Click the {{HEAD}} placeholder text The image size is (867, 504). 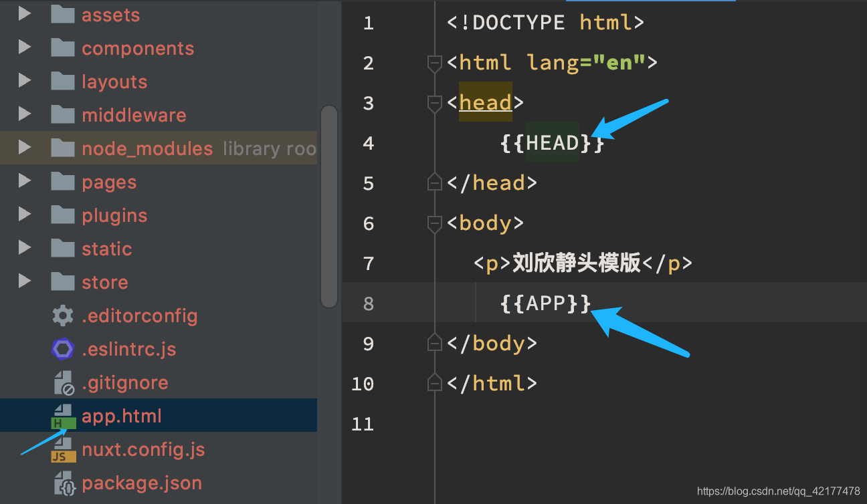(x=553, y=143)
